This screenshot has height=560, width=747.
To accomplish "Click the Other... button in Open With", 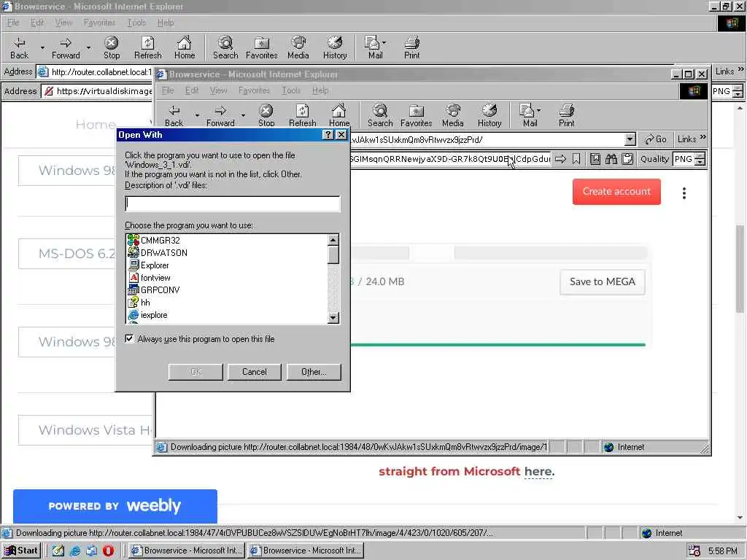I will [x=314, y=372].
